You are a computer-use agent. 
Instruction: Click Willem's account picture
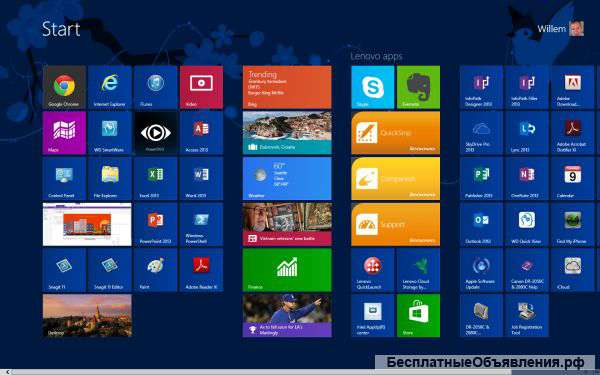[577, 29]
